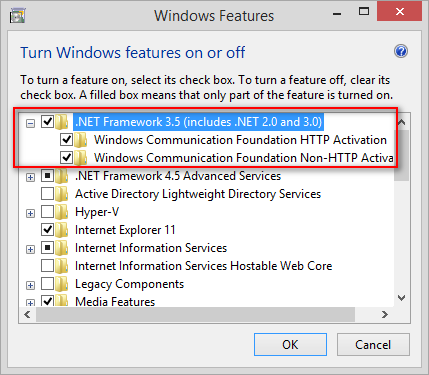Collapse the .NET Framework 3.5 tree node
429x375 pixels.
30,124
